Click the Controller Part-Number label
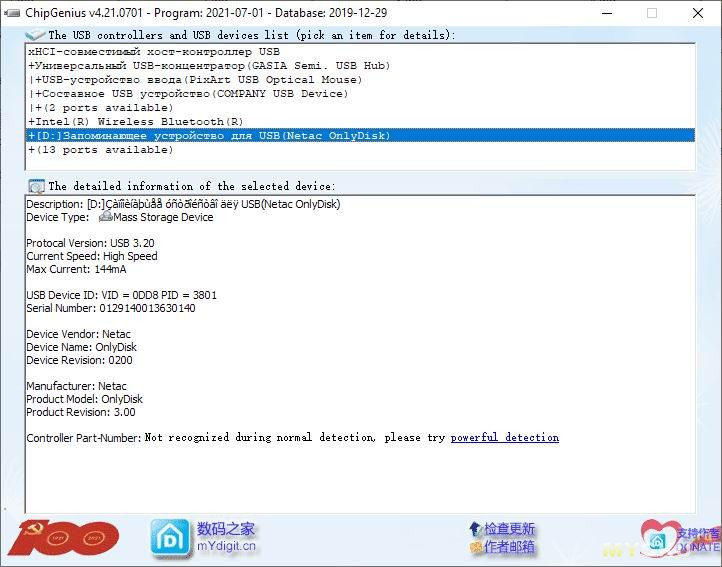 pos(84,438)
